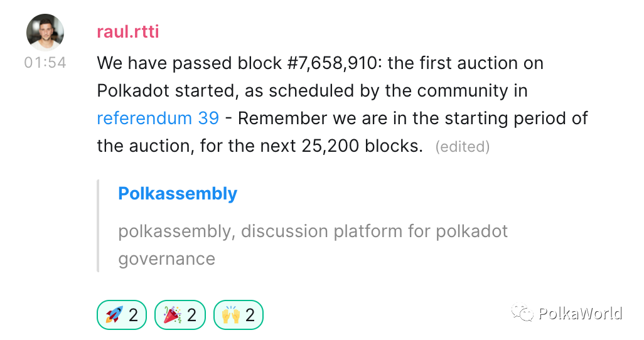Toggle the raised hands reaction
644x340 pixels.
tap(239, 315)
